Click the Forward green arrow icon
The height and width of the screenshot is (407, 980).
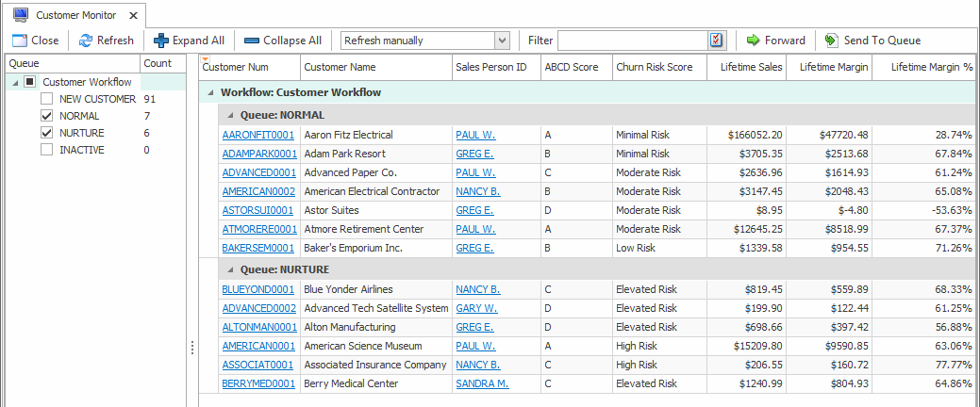(753, 41)
